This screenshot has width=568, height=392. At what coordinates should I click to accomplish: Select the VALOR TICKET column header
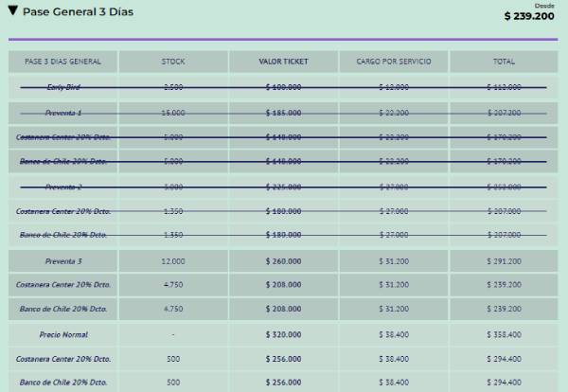pos(283,62)
